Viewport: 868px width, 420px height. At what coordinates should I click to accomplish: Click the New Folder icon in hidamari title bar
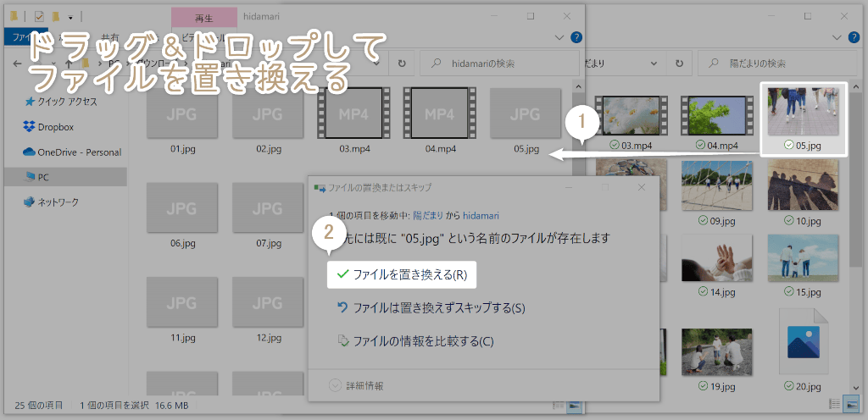[56, 16]
